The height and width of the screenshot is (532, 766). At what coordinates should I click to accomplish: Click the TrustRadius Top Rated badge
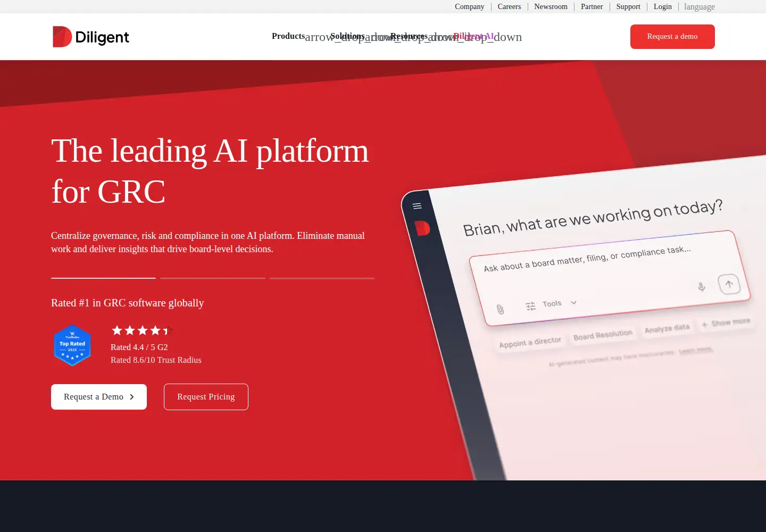72,345
